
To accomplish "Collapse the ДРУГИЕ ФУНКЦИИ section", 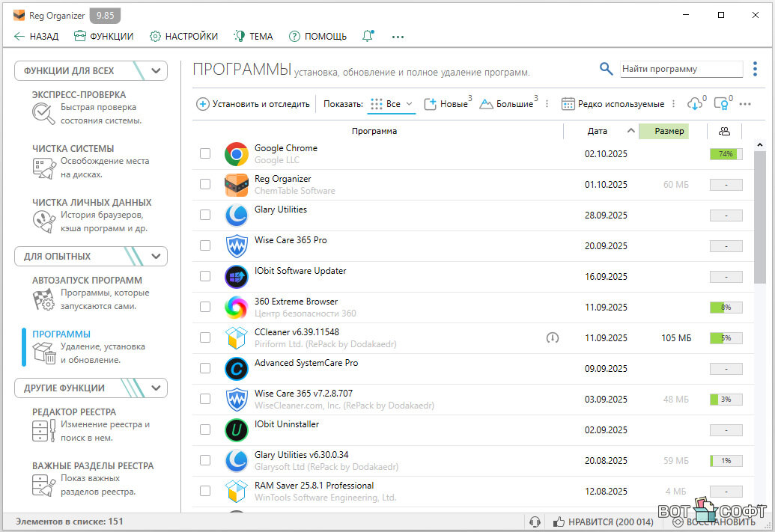I will point(156,388).
